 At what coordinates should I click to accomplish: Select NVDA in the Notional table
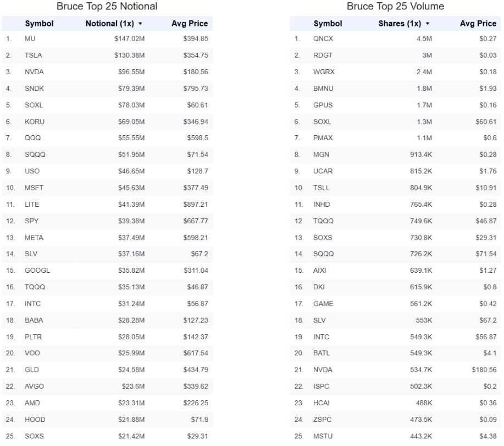pyautogui.click(x=34, y=72)
